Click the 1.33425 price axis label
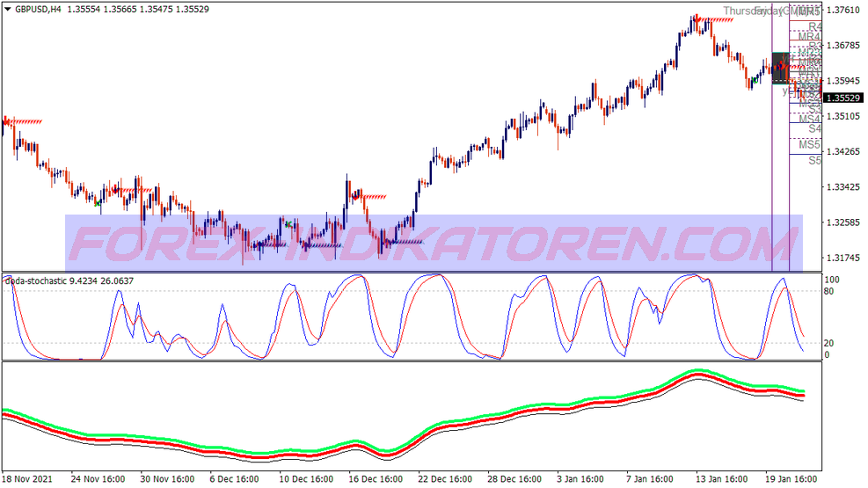The width and height of the screenshot is (868, 488). (843, 187)
